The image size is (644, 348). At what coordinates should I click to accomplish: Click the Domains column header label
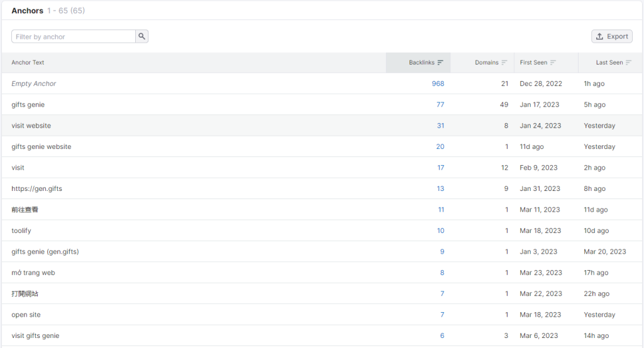pos(487,62)
